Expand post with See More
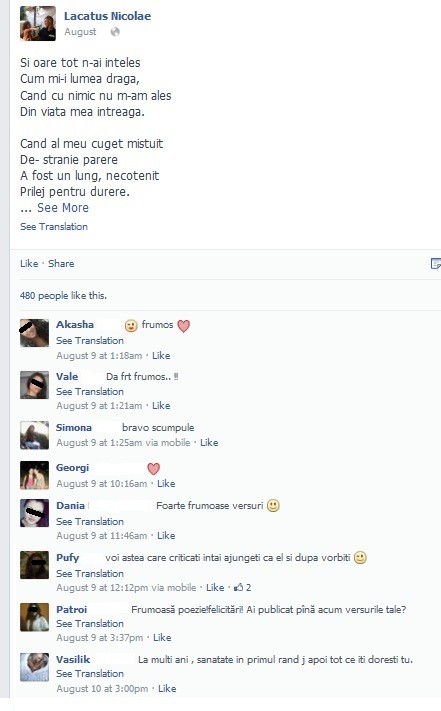Screen dimensions: 441x711 (x=63, y=208)
